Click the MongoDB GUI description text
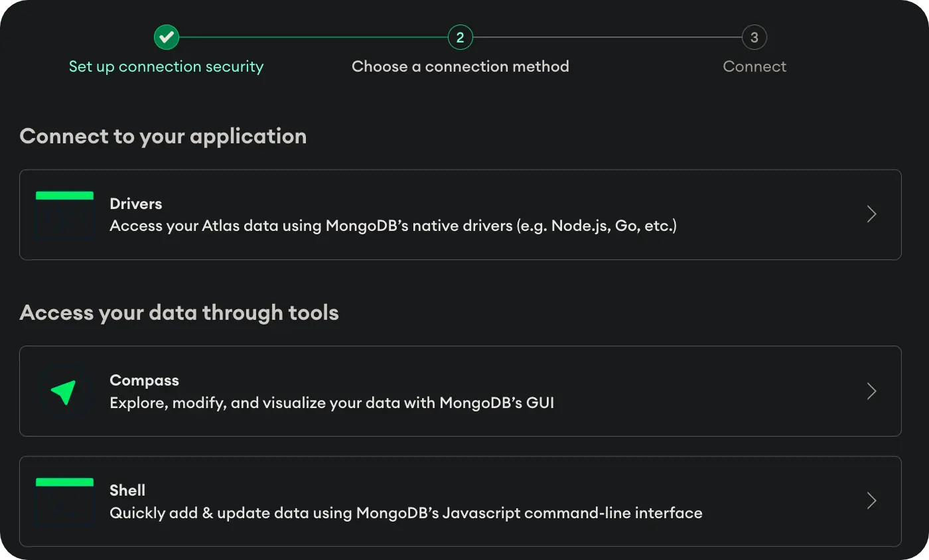 coord(331,403)
